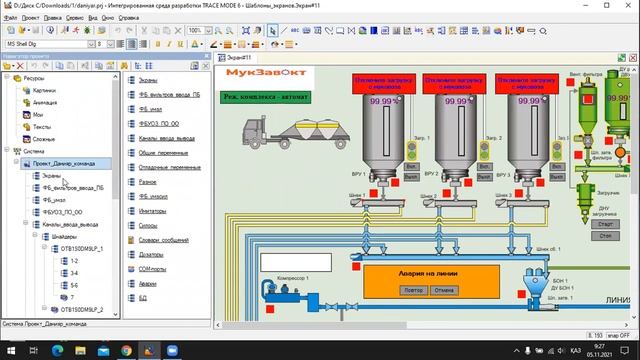
Task: Select the arrow pointer tool in the toolbar
Action: (273, 31)
